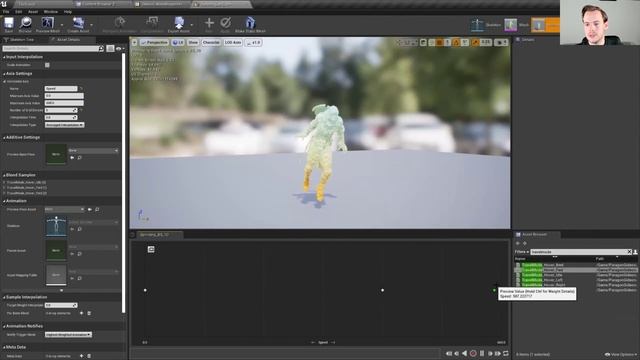Toggle the record animation button

pyautogui.click(x=473, y=353)
